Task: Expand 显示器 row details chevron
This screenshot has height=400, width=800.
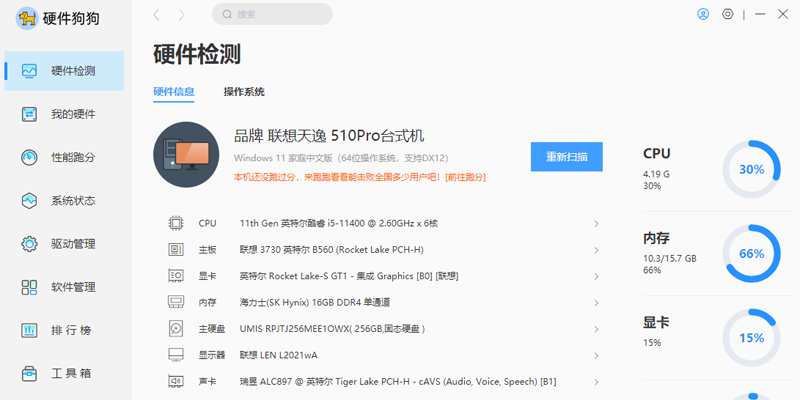Action: pos(596,356)
